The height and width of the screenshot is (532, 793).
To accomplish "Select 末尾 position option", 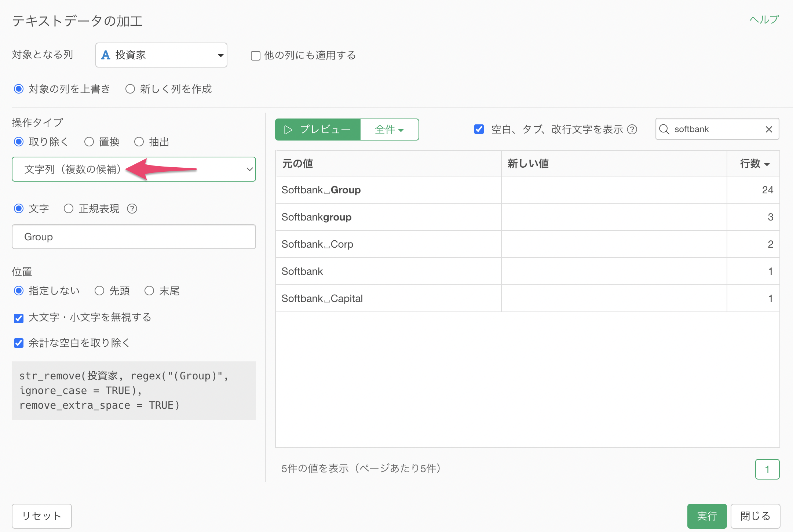I will (149, 291).
